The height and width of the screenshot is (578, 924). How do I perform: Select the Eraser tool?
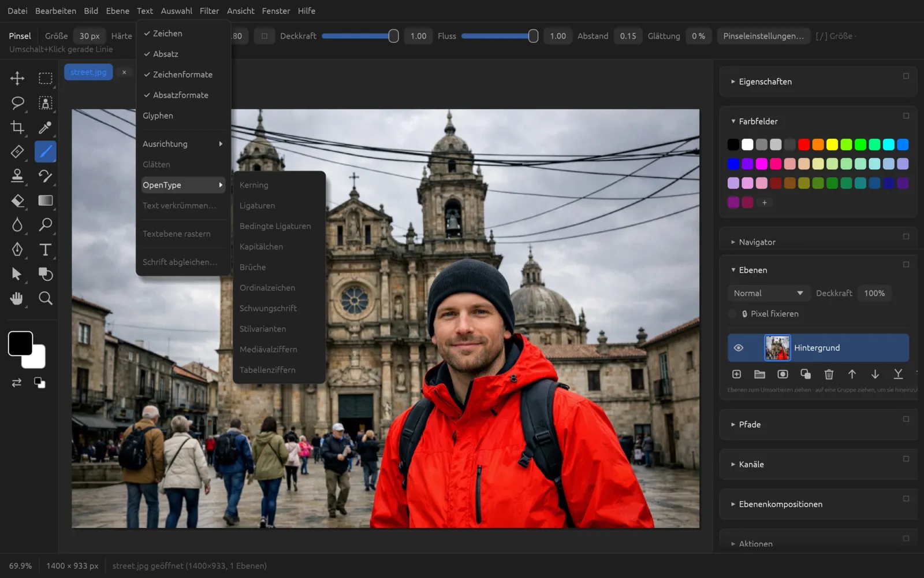17,201
